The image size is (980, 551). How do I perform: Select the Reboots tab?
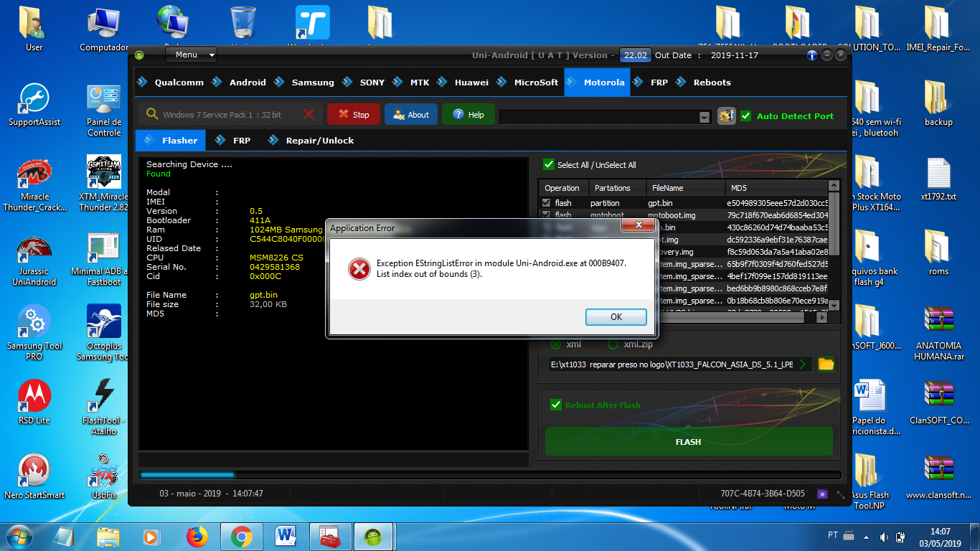tap(704, 83)
